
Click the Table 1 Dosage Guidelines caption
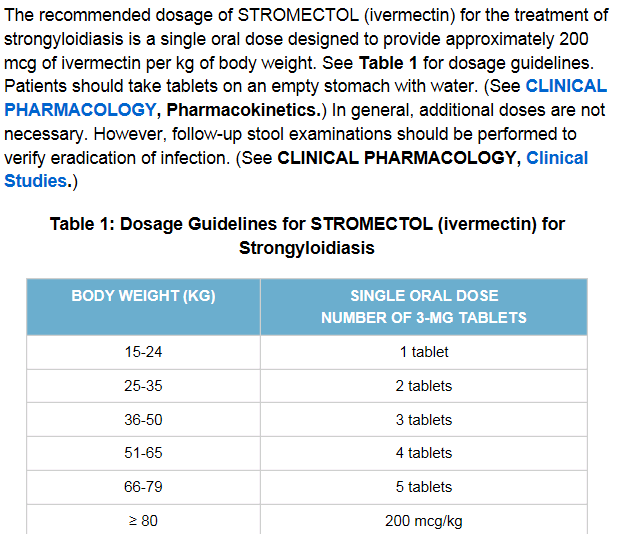coord(307,235)
